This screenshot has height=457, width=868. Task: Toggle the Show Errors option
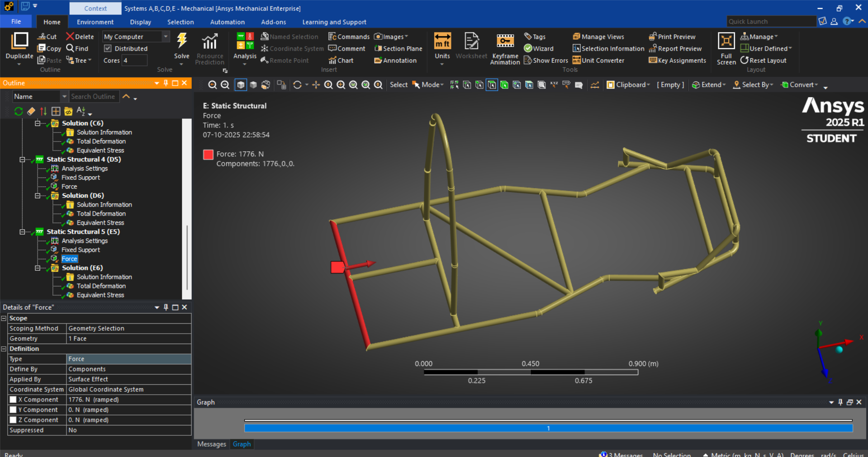[545, 60]
